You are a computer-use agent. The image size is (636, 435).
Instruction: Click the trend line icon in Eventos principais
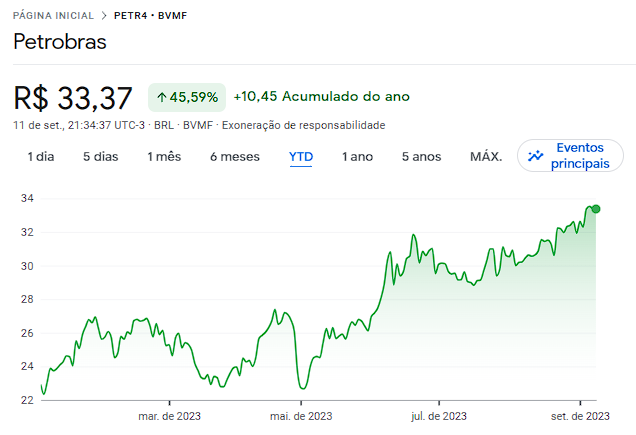(x=536, y=156)
